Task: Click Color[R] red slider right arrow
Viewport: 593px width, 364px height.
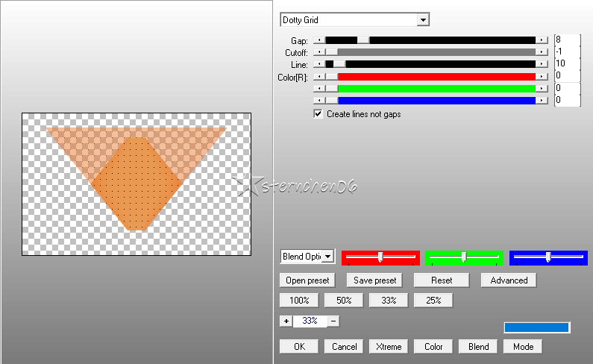Action: (542, 76)
